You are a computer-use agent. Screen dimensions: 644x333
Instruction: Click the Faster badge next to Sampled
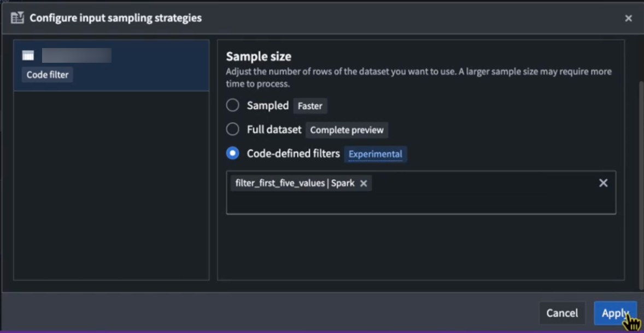pyautogui.click(x=310, y=106)
